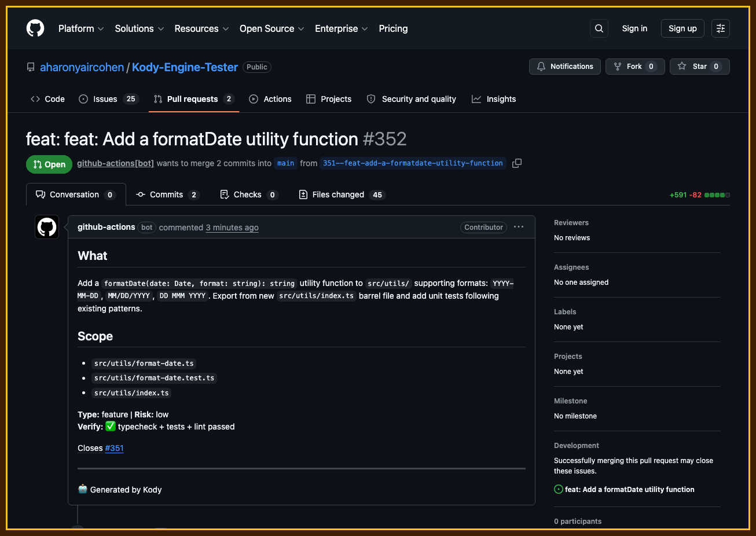This screenshot has width=756, height=536.
Task: Expand the Open Source dropdown
Action: point(271,28)
